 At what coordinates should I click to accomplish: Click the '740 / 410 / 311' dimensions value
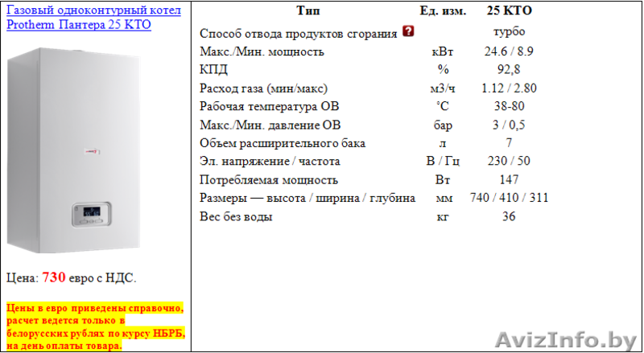click(510, 198)
